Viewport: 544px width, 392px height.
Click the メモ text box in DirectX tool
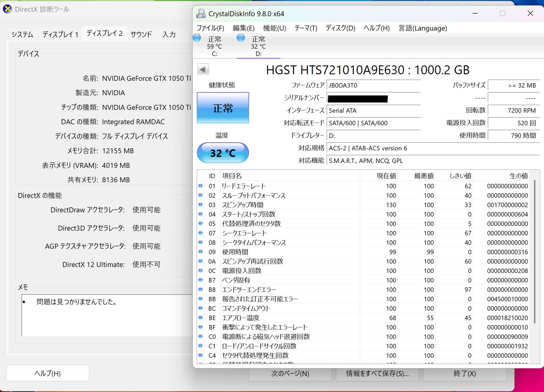click(107, 315)
